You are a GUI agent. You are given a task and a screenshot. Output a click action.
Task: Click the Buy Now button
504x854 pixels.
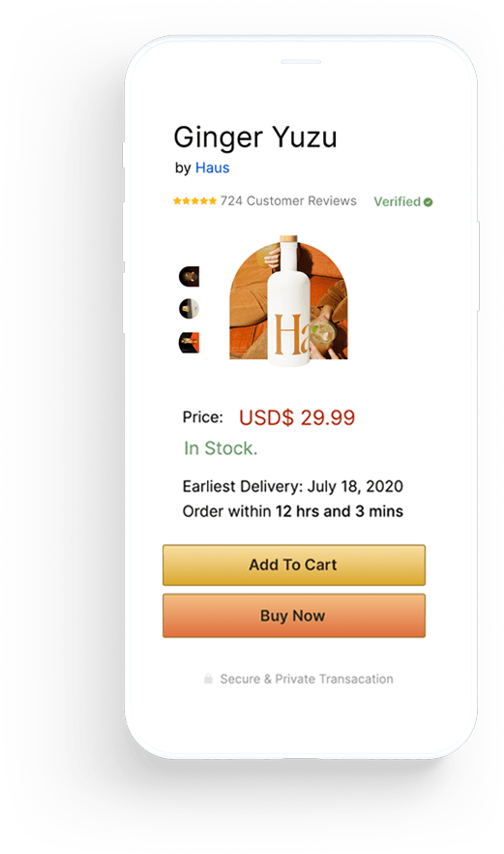pyautogui.click(x=294, y=616)
